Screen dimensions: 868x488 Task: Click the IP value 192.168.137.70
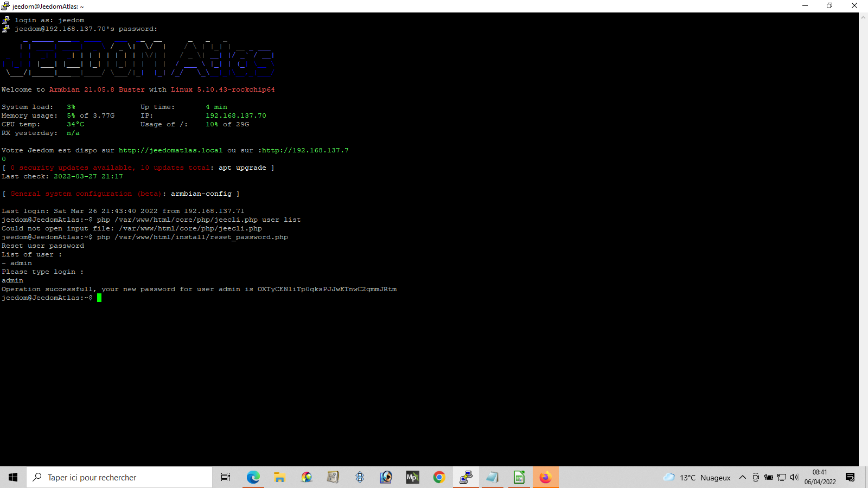236,115
